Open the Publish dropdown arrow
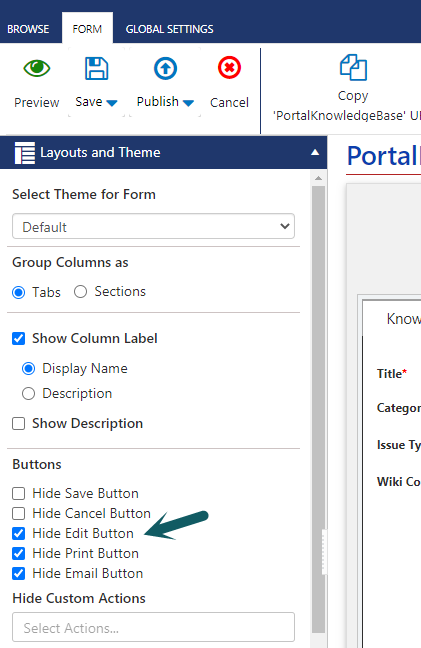 [188, 103]
